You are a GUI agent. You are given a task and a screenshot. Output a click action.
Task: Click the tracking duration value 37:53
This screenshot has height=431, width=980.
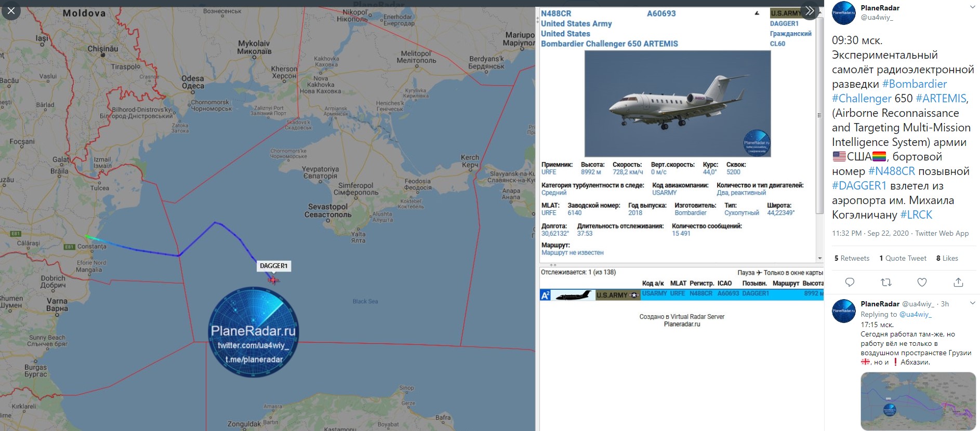[x=585, y=234]
